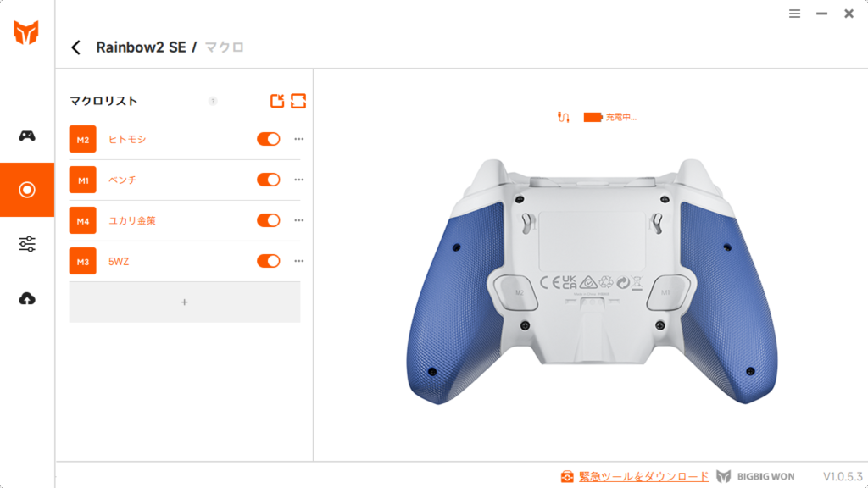Open more options for ベンチ macro

[299, 180]
